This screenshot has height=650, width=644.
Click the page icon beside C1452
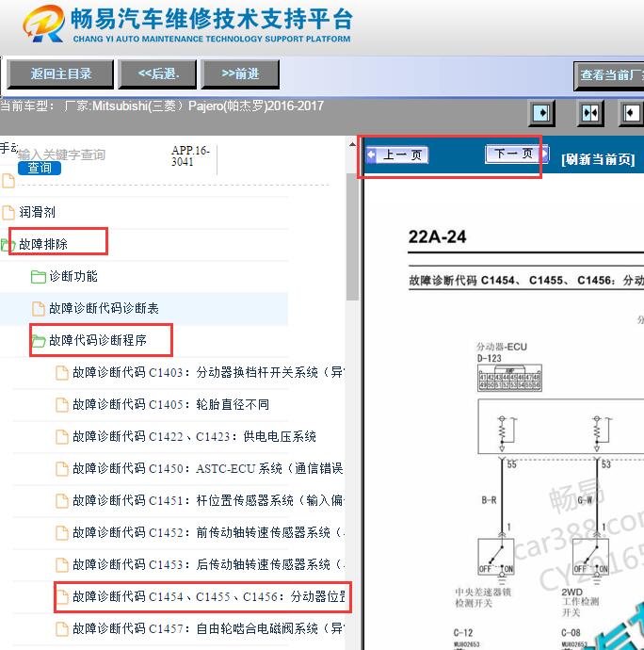point(62,532)
